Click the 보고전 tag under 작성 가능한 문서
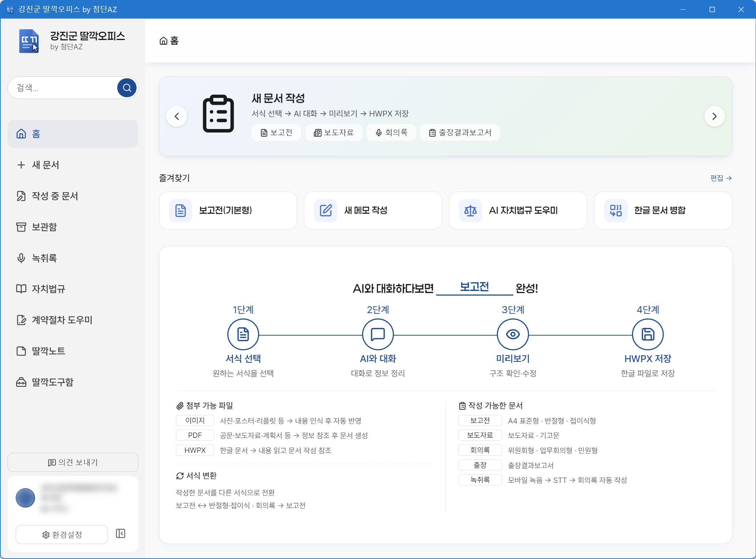Screen dimensions: 756x559 pos(480,421)
